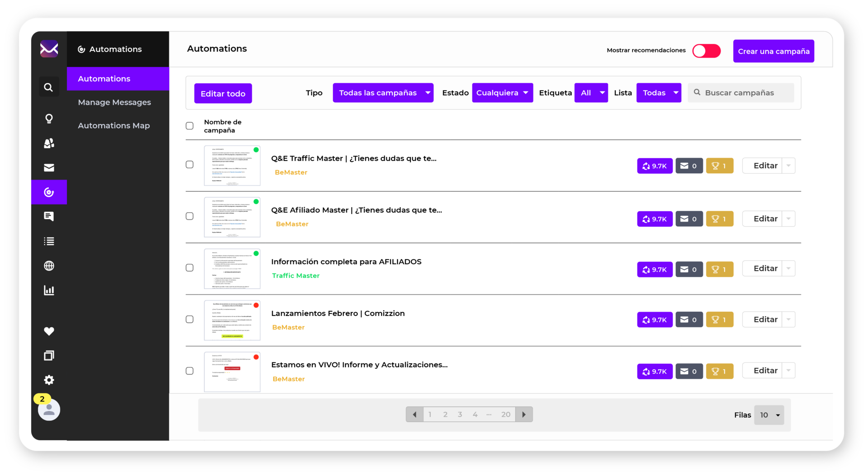Open the analytics bar chart icon
This screenshot has height=476, width=868.
(x=49, y=290)
